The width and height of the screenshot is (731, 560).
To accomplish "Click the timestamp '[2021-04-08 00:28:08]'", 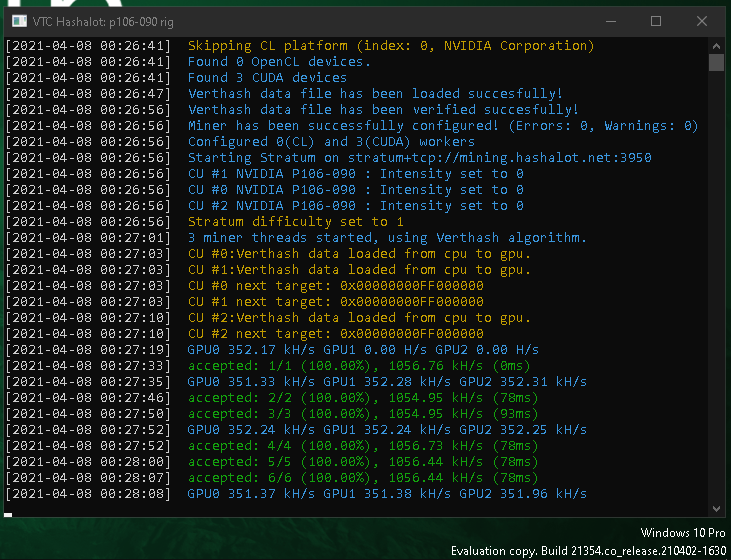I will 88,493.
